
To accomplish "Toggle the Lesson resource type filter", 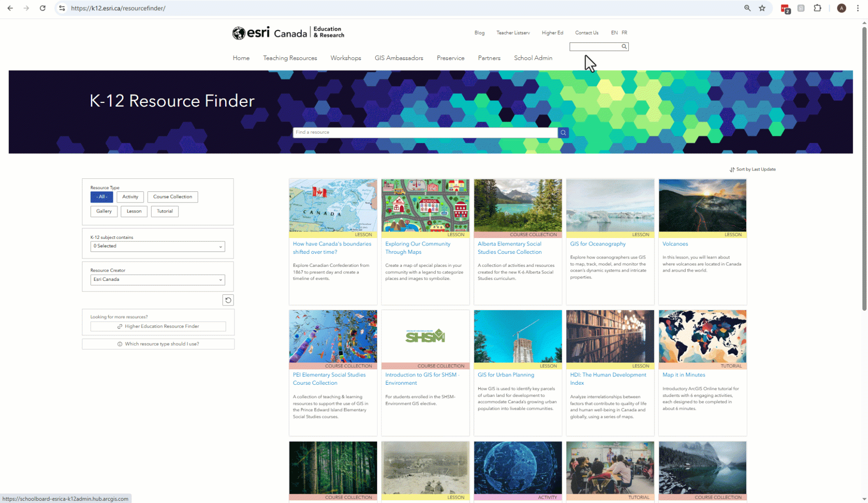I will (134, 211).
